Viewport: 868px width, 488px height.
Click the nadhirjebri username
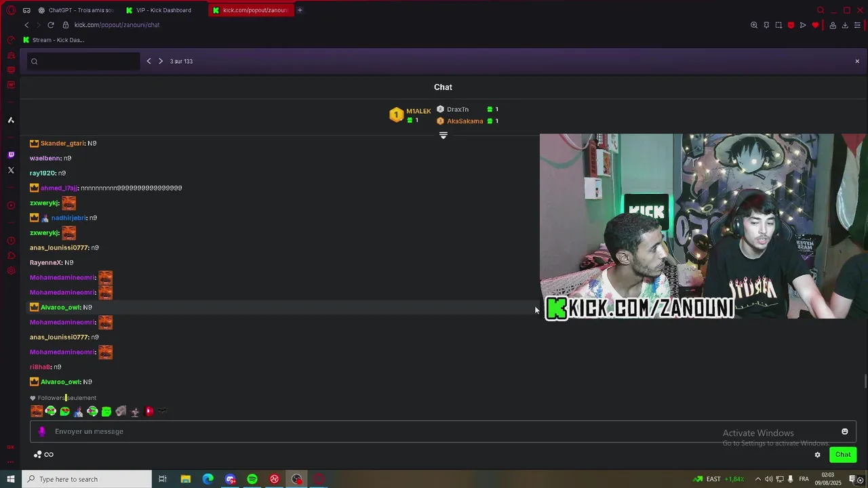coord(68,218)
